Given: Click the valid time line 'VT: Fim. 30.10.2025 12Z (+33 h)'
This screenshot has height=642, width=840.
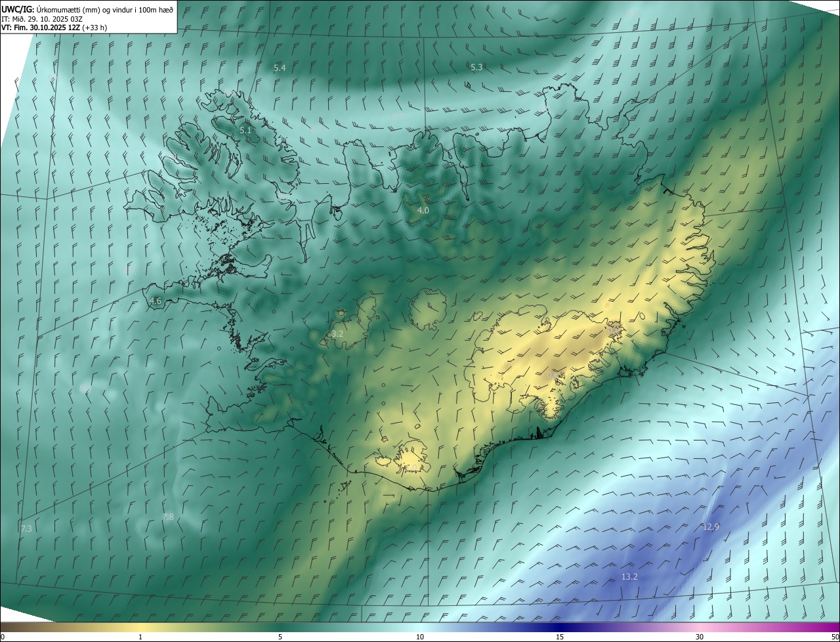Looking at the screenshot, I should tap(54, 28).
